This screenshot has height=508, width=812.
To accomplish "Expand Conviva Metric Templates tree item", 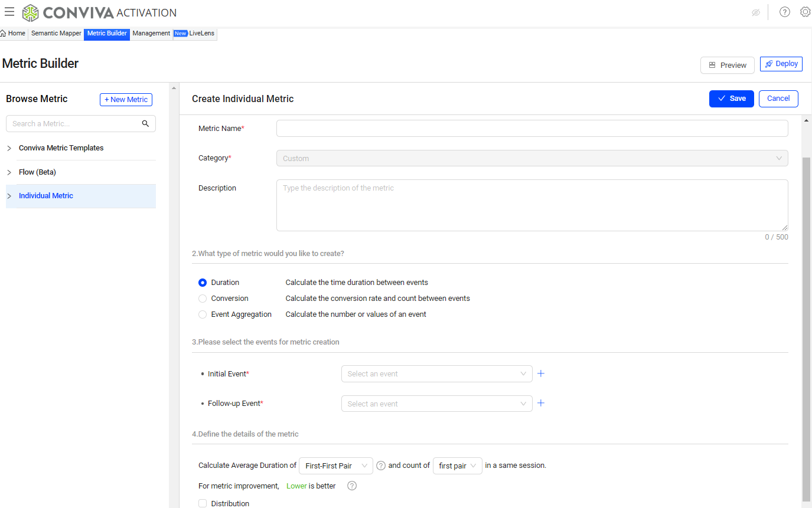I will pos(9,148).
